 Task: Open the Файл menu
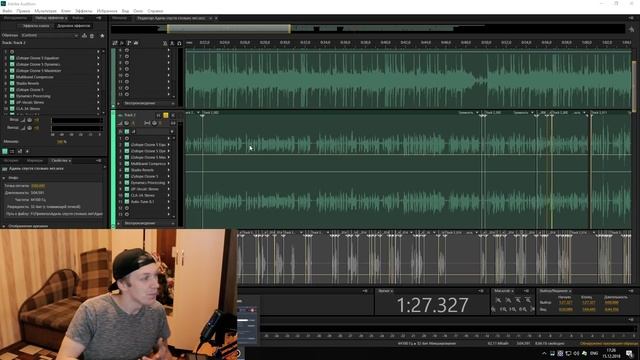coord(7,11)
